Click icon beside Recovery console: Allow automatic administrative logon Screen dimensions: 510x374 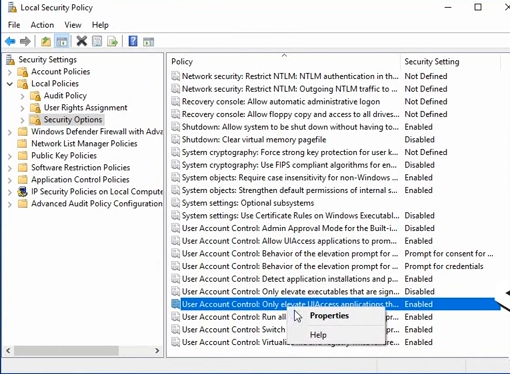point(175,102)
